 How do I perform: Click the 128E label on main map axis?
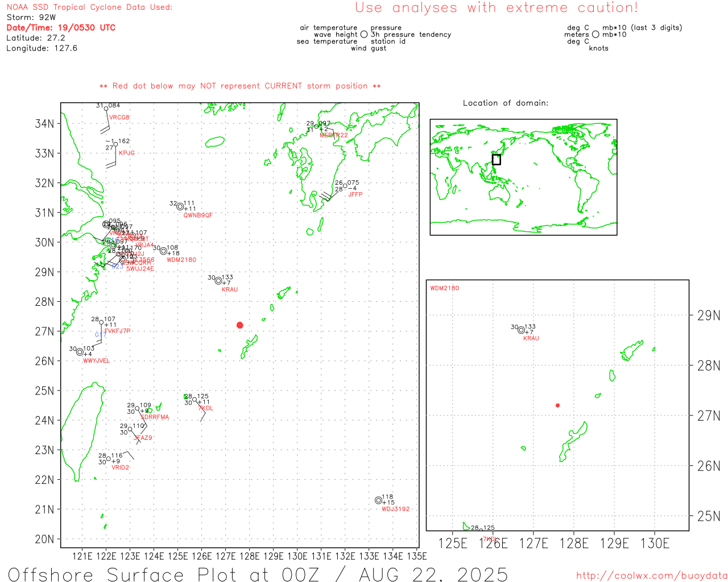250,556
